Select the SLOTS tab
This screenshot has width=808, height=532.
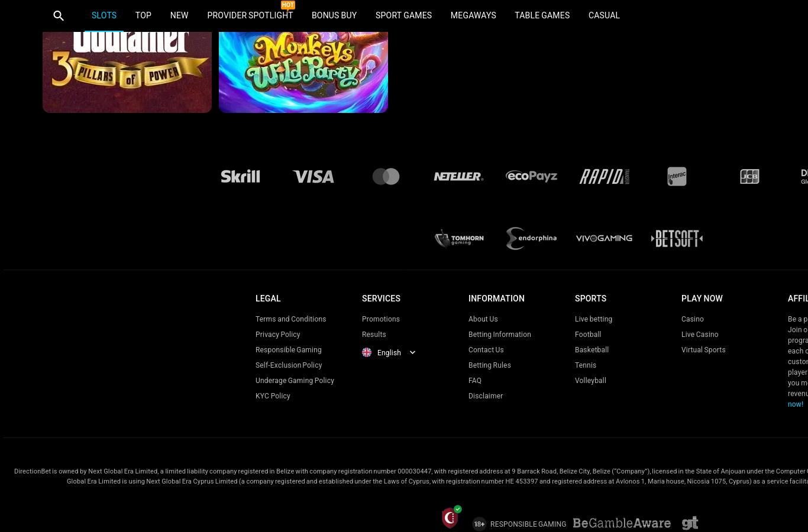[x=104, y=15]
